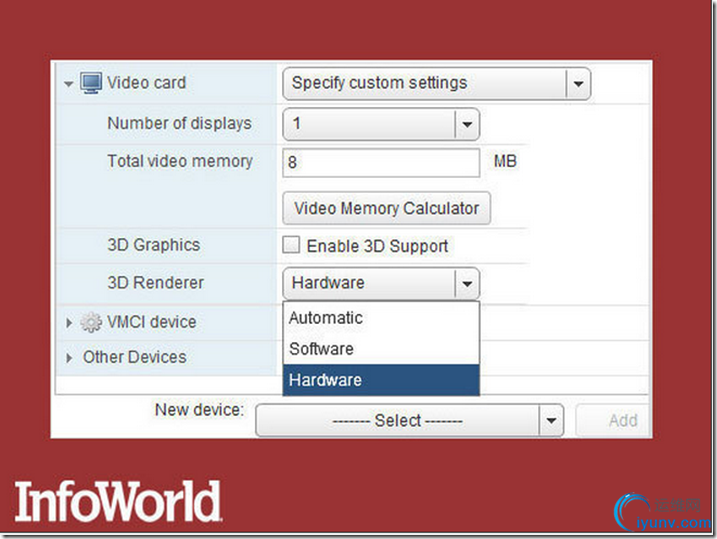Screen dimensions: 717x539
Task: Collapse the Video card section
Action: tap(69, 84)
